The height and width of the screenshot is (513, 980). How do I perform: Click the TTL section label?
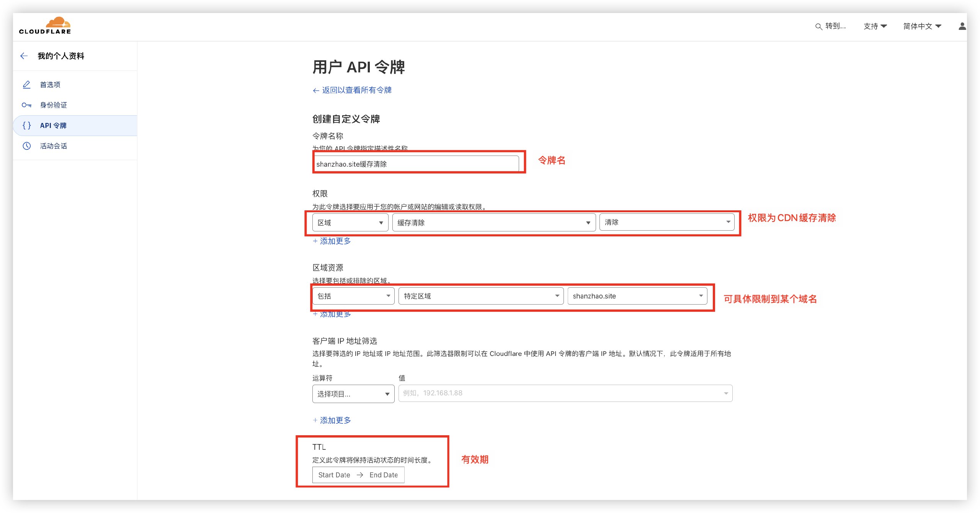(319, 447)
